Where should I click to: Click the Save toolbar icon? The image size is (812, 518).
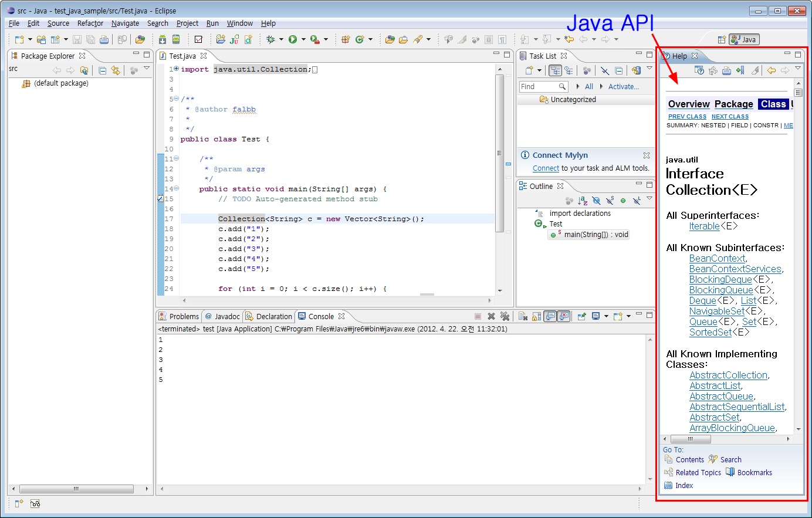[77, 39]
